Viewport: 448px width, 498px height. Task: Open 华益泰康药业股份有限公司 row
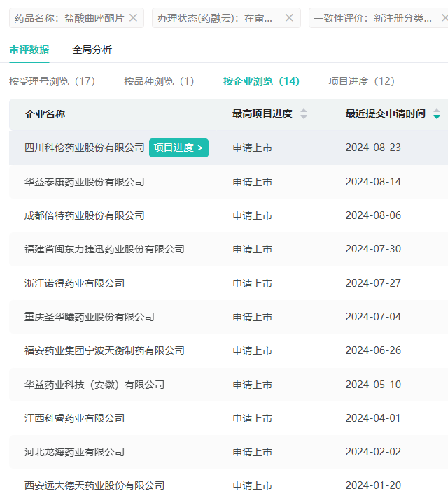pyautogui.click(x=84, y=182)
